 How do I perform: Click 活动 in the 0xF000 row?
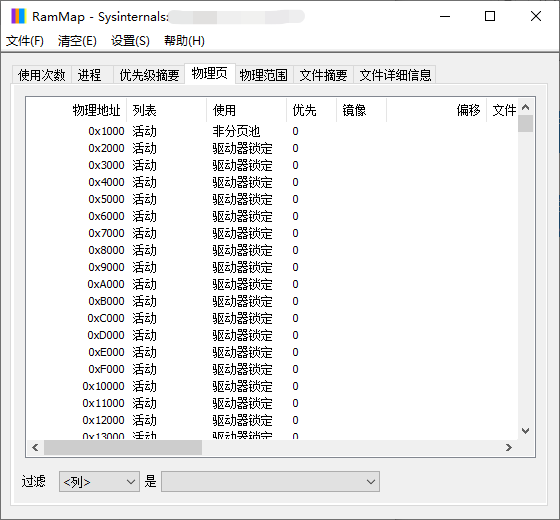click(x=144, y=369)
